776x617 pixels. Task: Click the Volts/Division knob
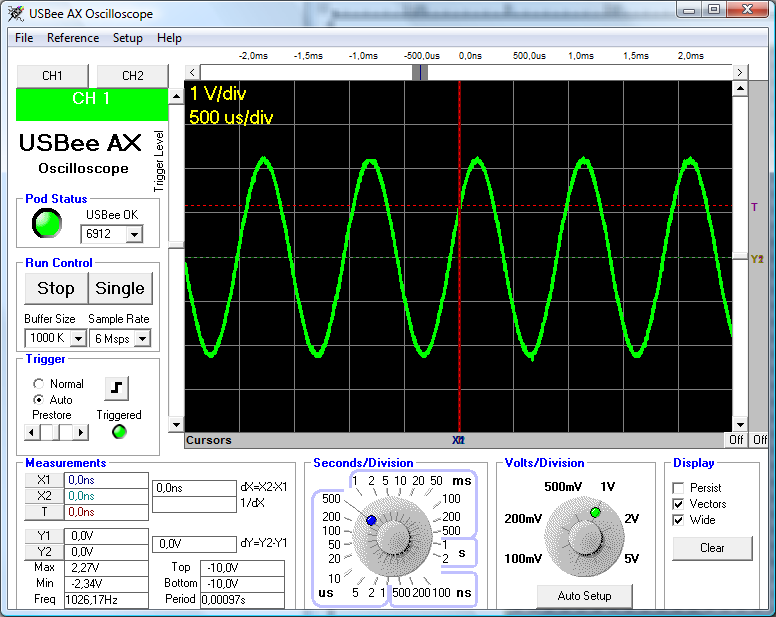583,535
